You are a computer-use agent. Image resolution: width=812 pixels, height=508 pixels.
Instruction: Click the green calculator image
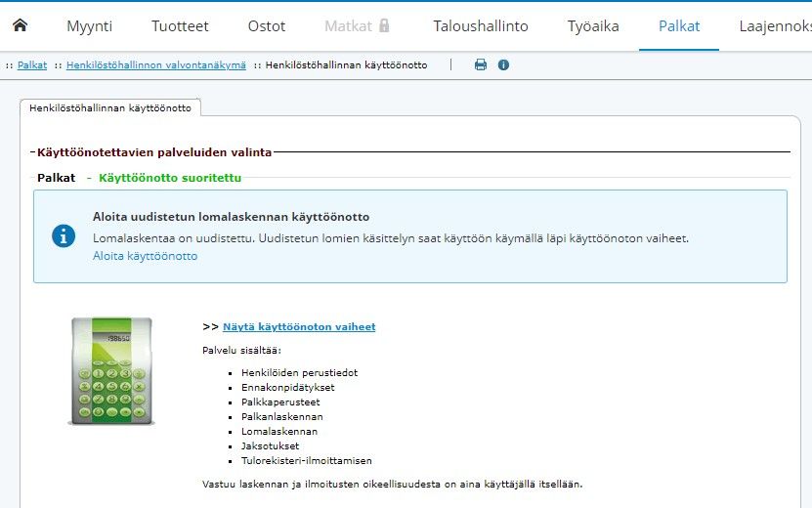[x=111, y=371]
